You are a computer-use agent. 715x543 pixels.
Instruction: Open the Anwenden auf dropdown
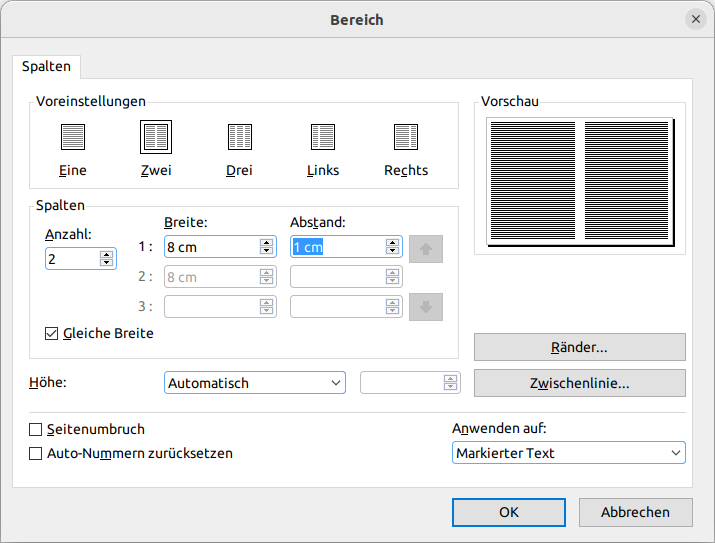[569, 453]
